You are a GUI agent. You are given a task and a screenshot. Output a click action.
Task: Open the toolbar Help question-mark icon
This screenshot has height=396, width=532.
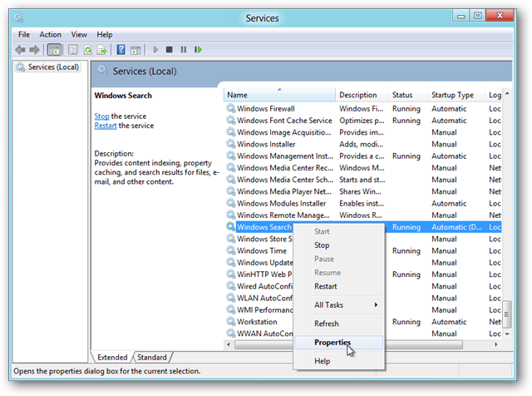click(121, 50)
